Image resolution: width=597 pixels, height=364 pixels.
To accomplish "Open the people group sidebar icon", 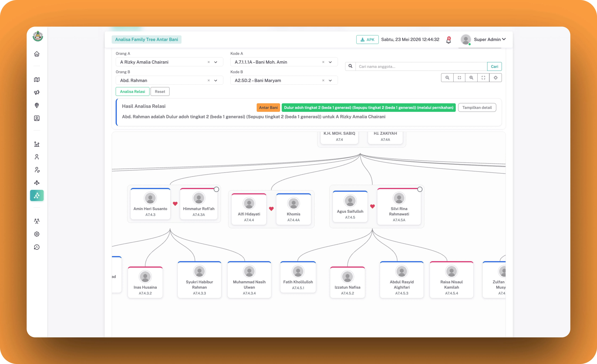I will pyautogui.click(x=37, y=221).
